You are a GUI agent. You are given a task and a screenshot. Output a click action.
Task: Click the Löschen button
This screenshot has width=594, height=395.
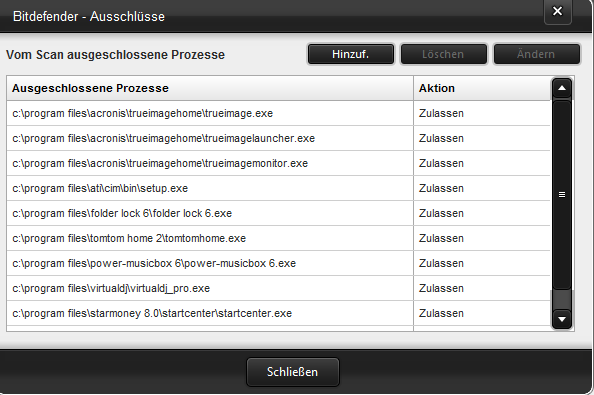(443, 54)
